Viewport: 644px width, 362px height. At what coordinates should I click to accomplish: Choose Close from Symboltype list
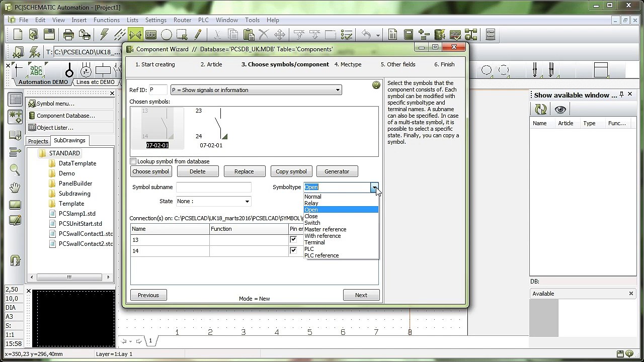pos(311,216)
